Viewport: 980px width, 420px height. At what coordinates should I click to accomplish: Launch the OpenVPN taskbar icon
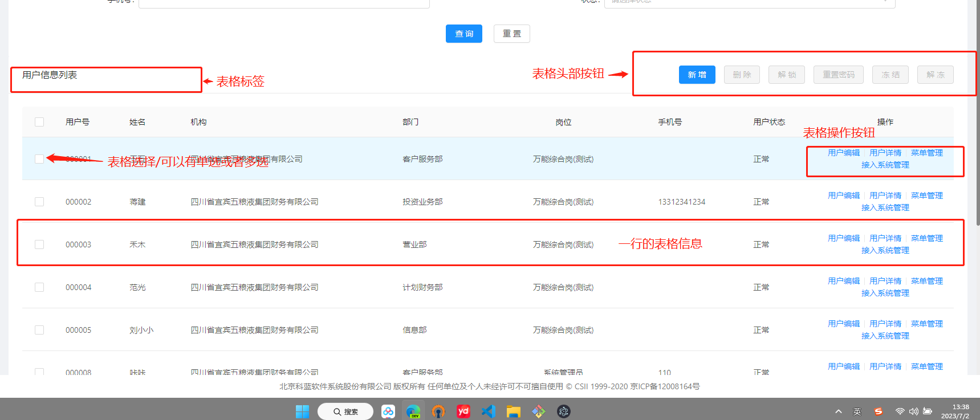438,411
